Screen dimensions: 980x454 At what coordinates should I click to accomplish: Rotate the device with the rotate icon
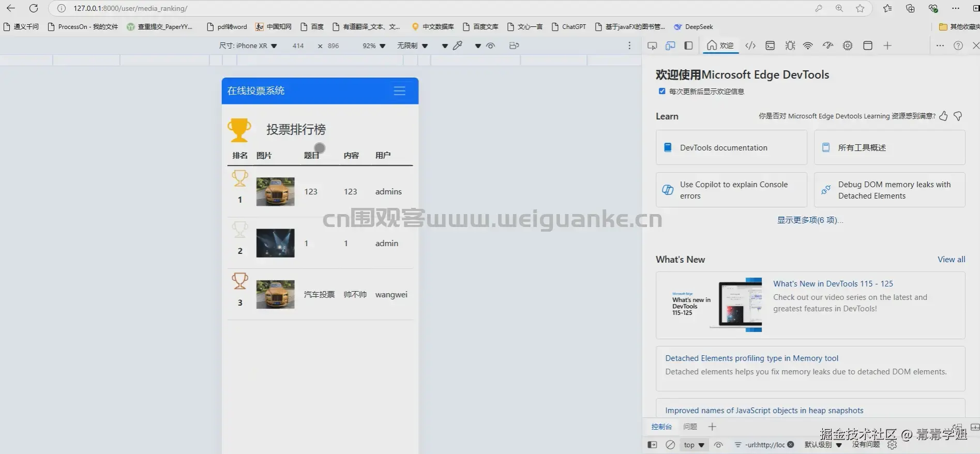(x=514, y=46)
